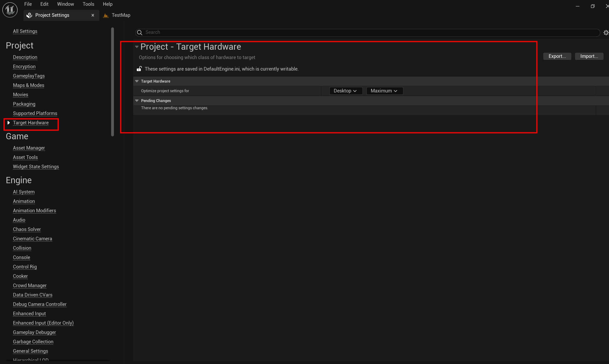Click 'Optimize project settings for' label

(x=165, y=91)
